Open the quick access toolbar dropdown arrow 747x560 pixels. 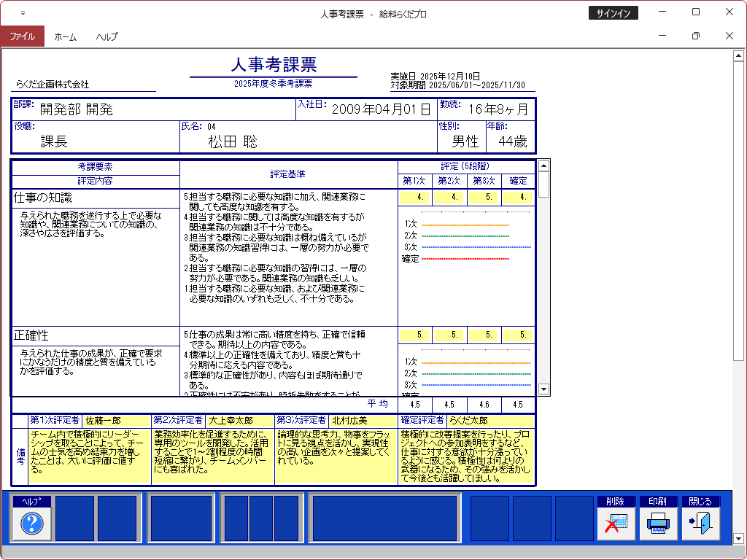(x=23, y=13)
